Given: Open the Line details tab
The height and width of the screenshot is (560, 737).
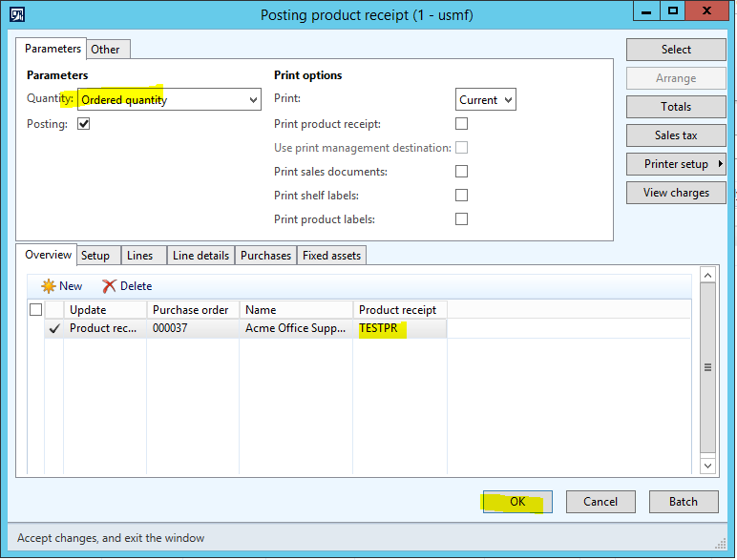Looking at the screenshot, I should coord(200,256).
